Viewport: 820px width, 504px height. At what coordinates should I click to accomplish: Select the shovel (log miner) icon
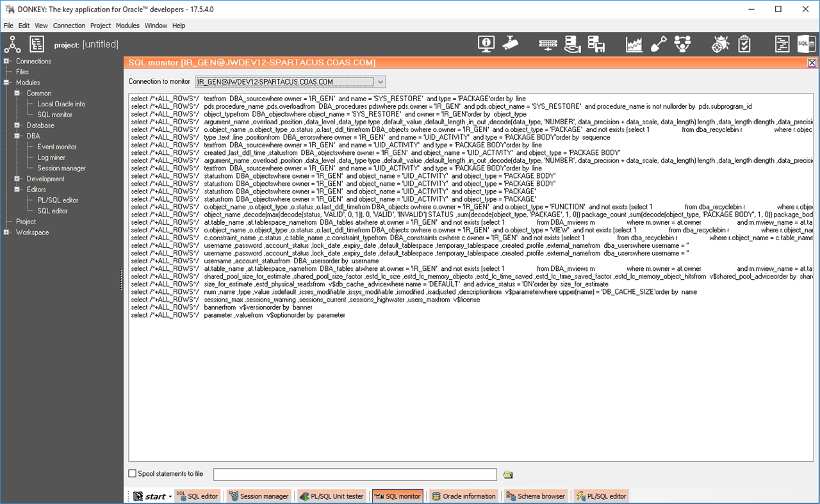(659, 44)
